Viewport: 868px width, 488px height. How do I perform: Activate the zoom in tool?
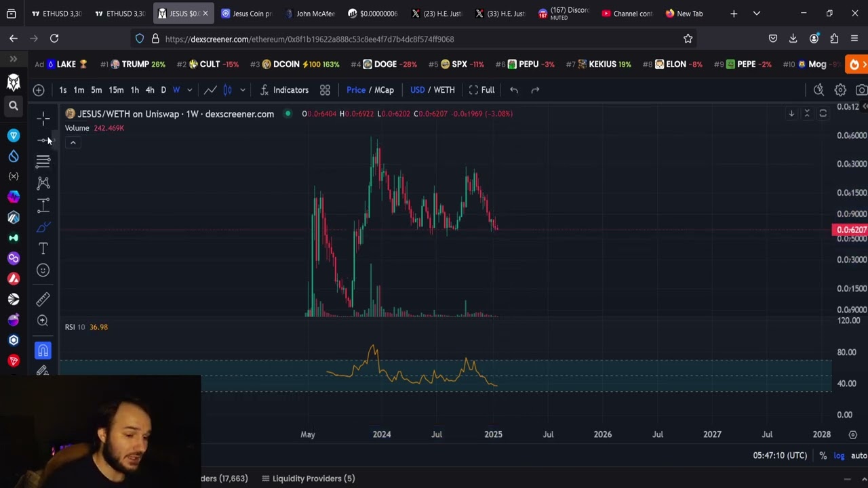[x=43, y=321]
